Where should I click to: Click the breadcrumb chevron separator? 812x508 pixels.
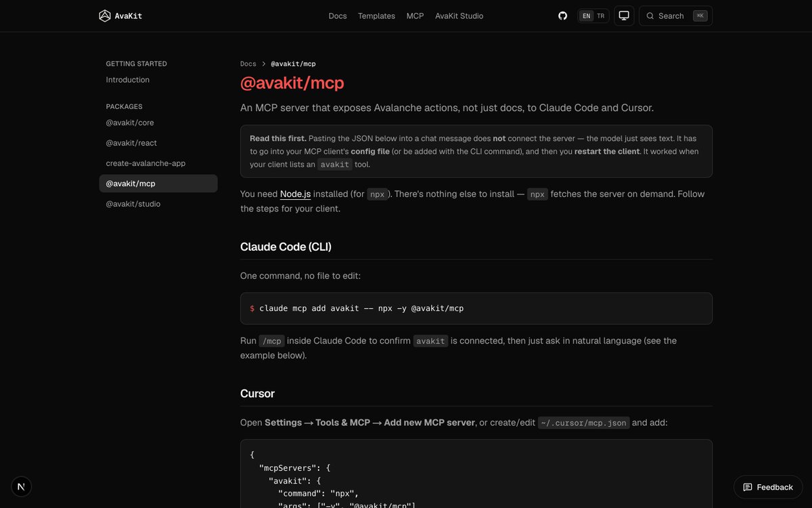[264, 64]
